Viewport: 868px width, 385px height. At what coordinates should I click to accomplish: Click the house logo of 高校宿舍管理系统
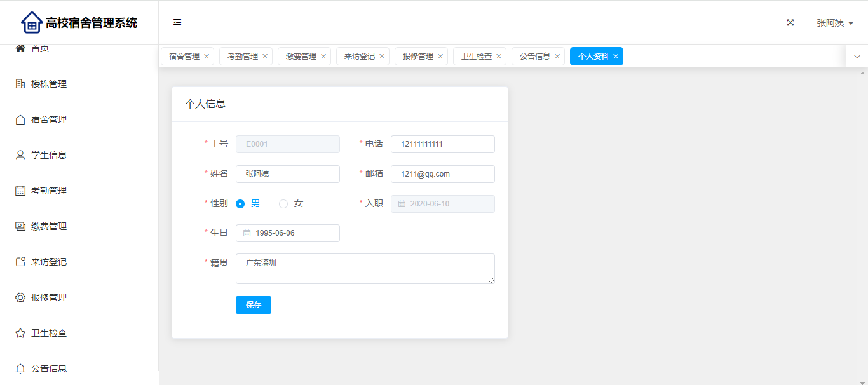point(31,23)
